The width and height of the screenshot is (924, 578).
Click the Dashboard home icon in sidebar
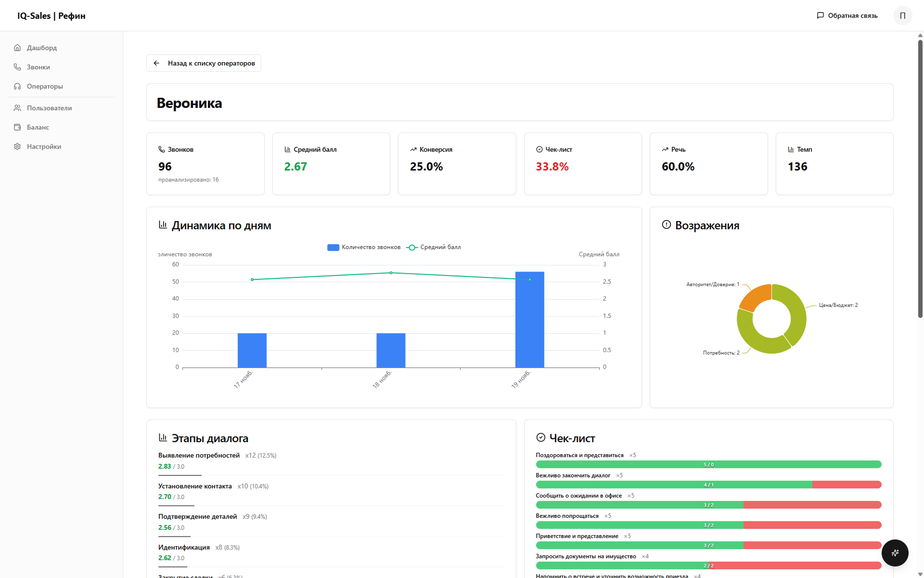[17, 48]
